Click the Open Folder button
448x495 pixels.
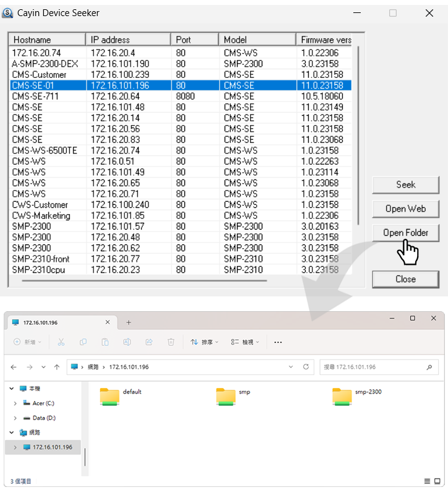406,233
